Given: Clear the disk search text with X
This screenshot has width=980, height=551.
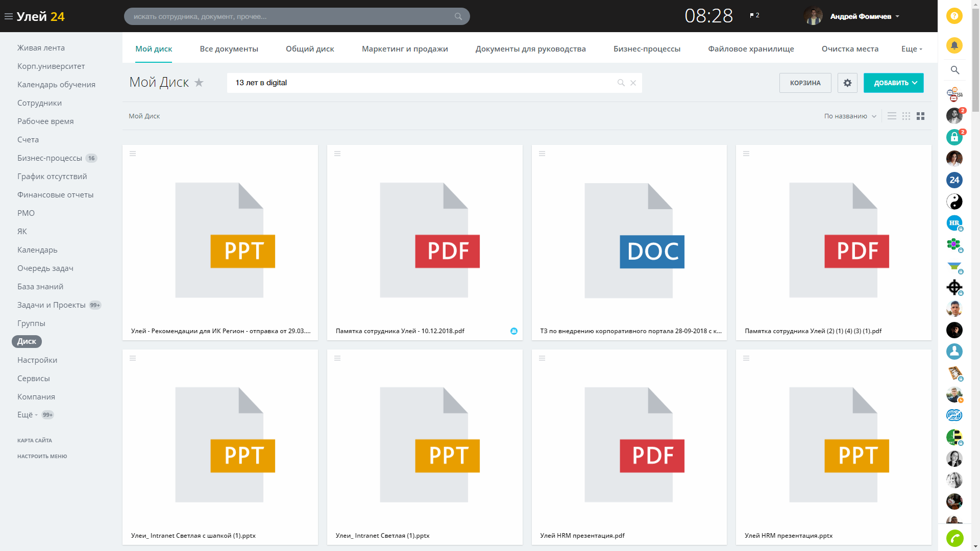Looking at the screenshot, I should point(633,83).
